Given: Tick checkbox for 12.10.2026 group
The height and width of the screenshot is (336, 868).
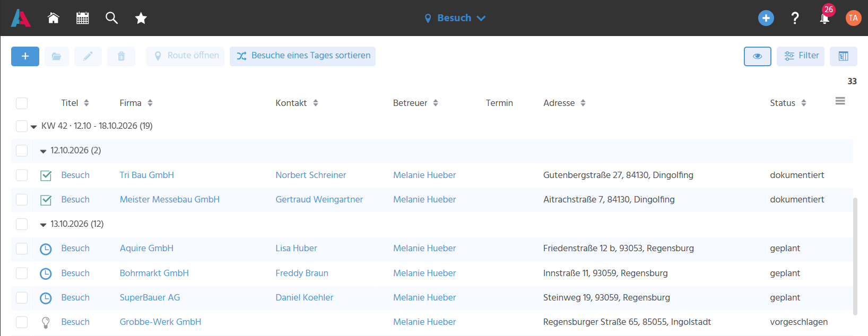Looking at the screenshot, I should tap(22, 151).
